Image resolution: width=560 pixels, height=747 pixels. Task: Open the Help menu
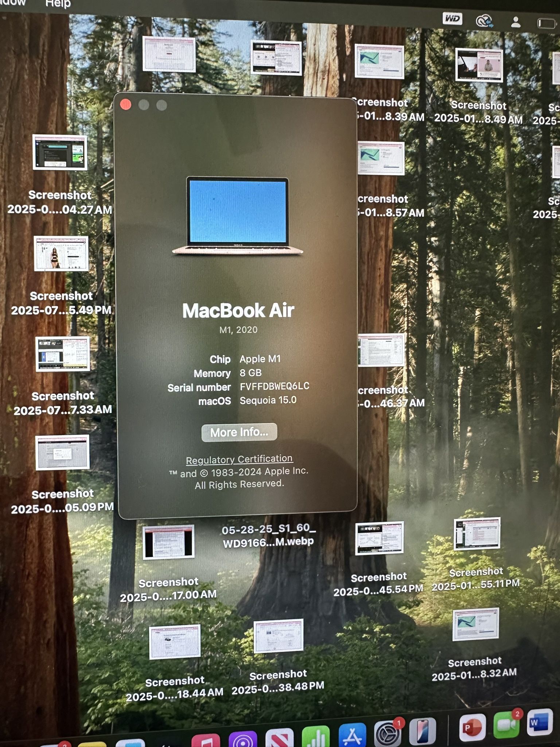[x=58, y=4]
